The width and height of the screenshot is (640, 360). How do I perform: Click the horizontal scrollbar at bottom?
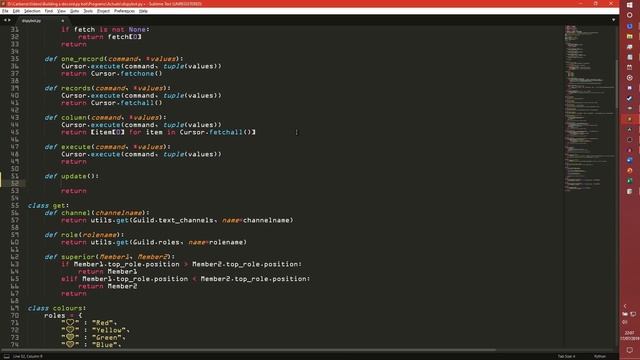249,350
